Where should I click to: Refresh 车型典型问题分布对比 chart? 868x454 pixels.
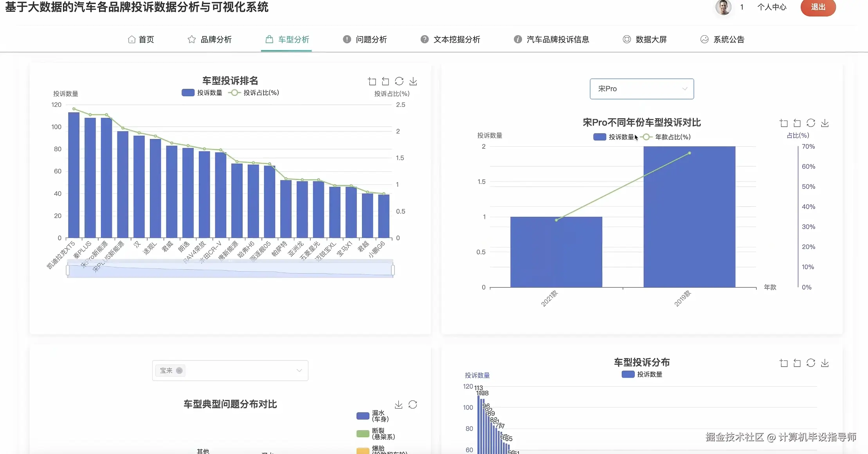(x=413, y=404)
